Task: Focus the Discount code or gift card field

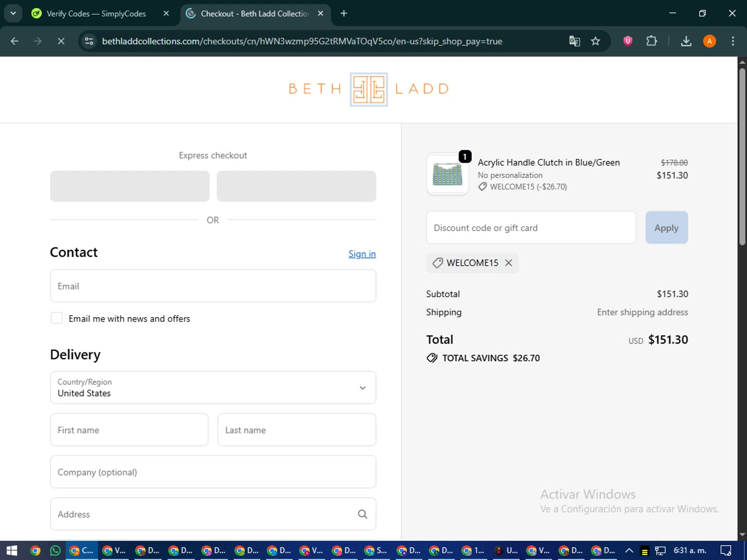Action: tap(531, 227)
